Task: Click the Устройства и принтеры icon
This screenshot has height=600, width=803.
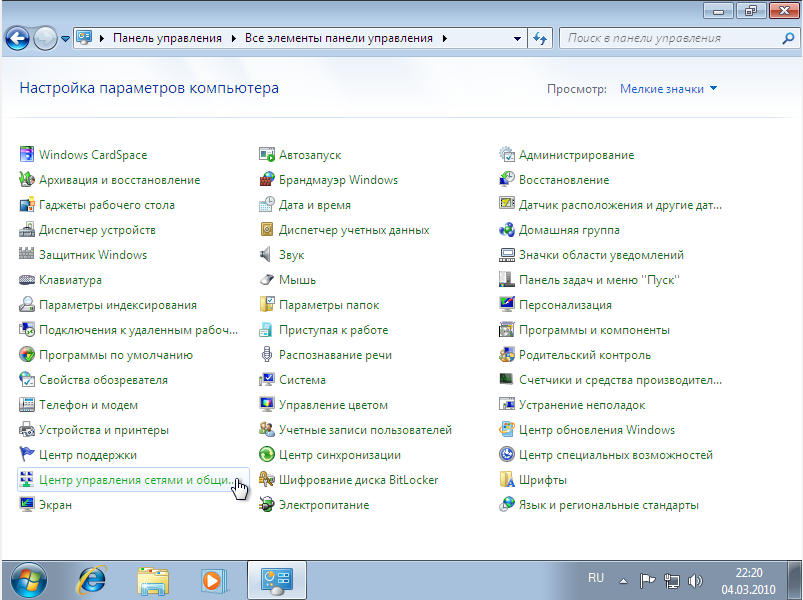Action: coord(27,430)
